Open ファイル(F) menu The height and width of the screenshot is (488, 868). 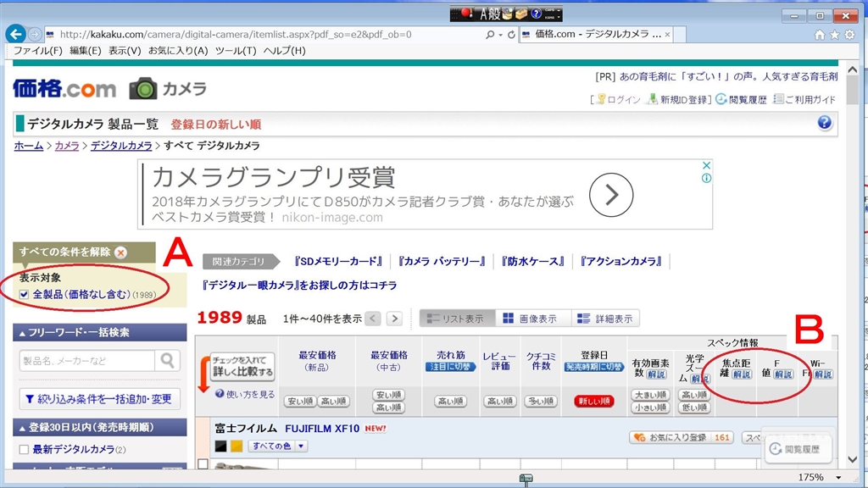[37, 50]
